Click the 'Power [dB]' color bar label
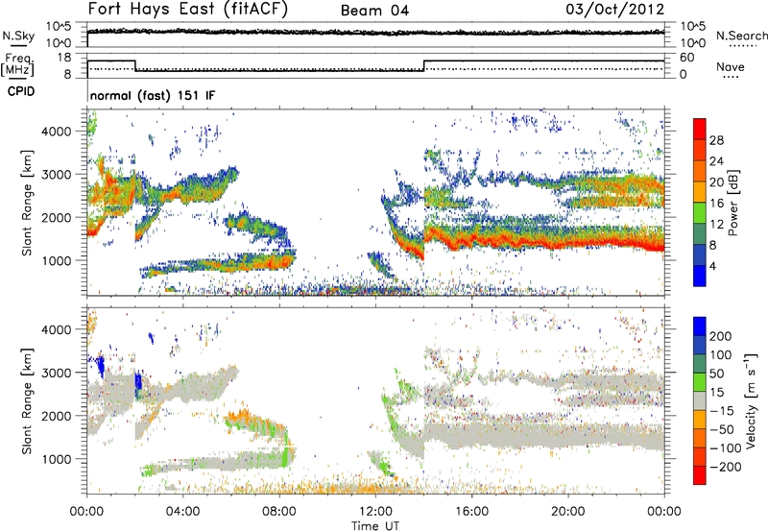 (x=732, y=203)
